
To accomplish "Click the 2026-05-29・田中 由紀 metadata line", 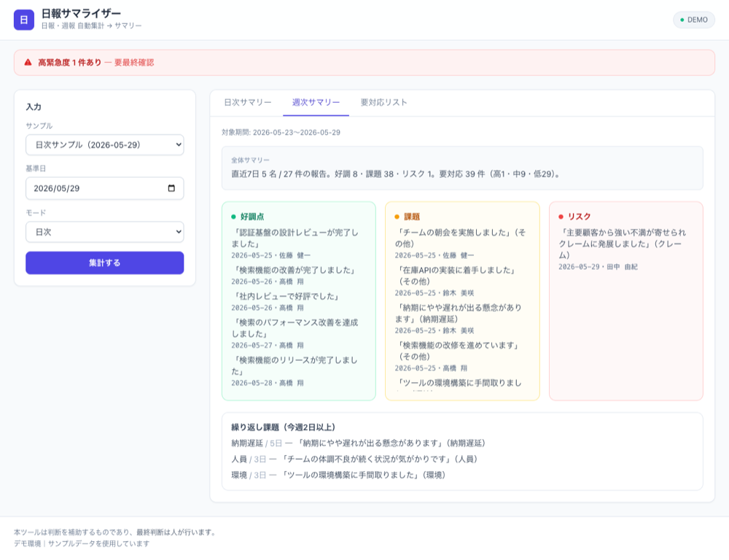I will pyautogui.click(x=598, y=267).
